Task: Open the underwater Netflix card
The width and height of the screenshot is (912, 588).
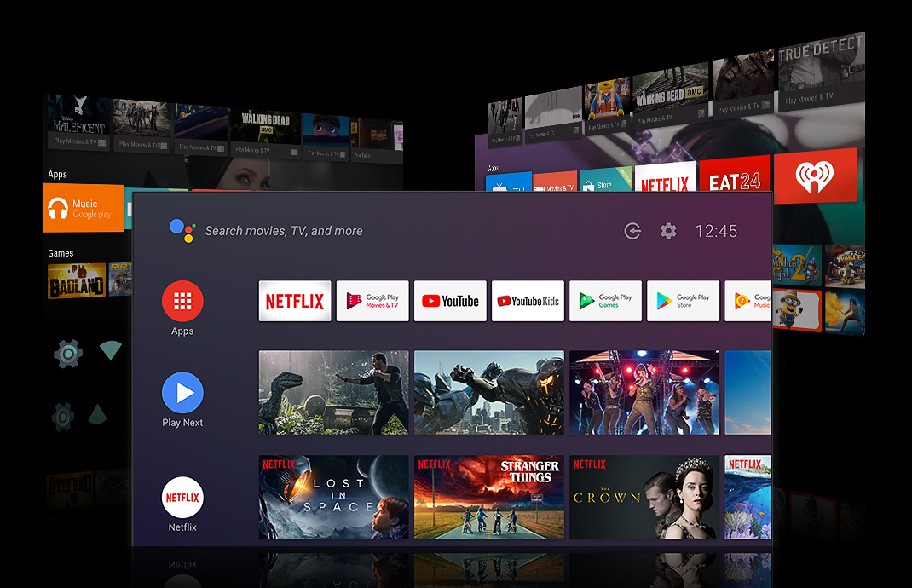Action: click(748, 498)
